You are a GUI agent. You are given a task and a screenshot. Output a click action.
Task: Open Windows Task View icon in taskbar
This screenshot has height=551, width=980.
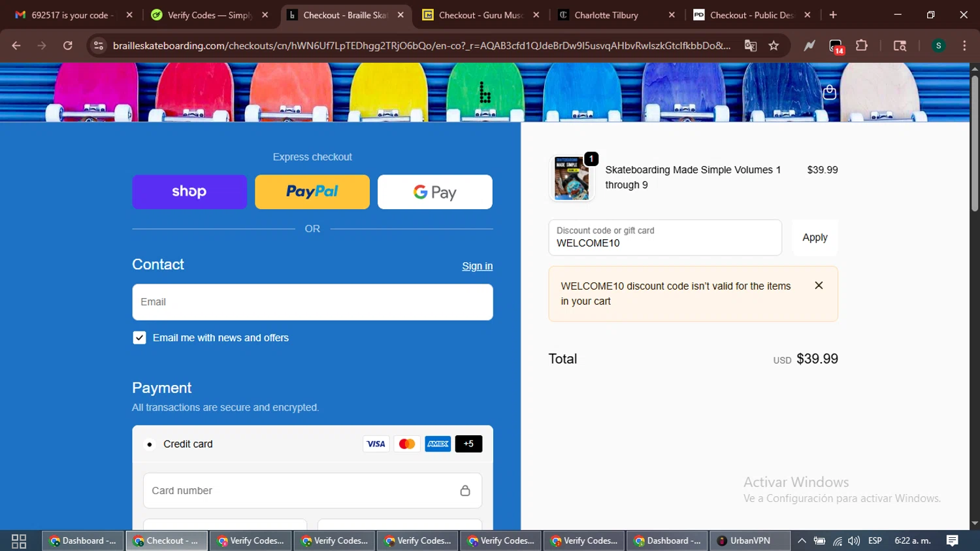pos(19,541)
